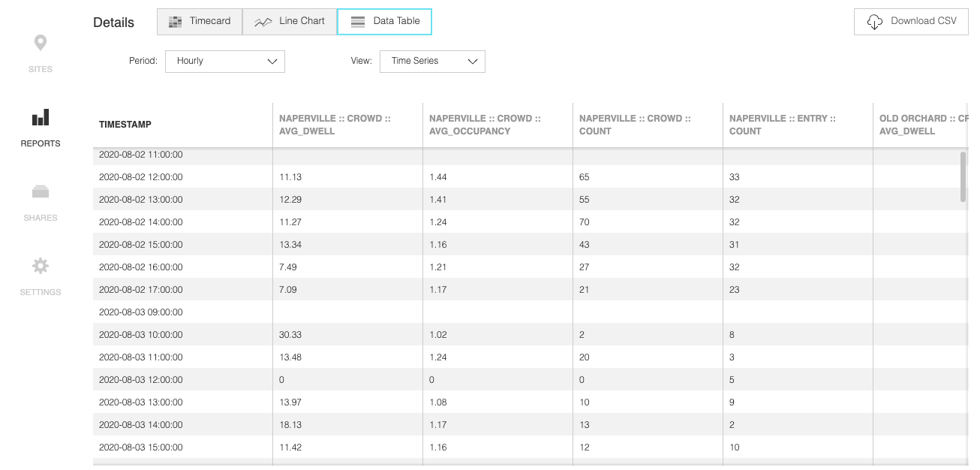Switch to the Timecard tab
980x470 pixels.
click(x=200, y=22)
